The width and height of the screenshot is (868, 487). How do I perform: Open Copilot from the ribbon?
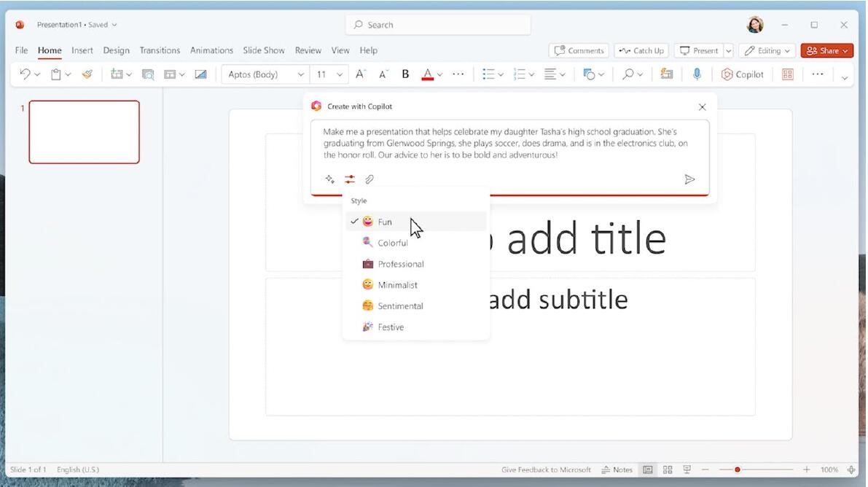[743, 74]
